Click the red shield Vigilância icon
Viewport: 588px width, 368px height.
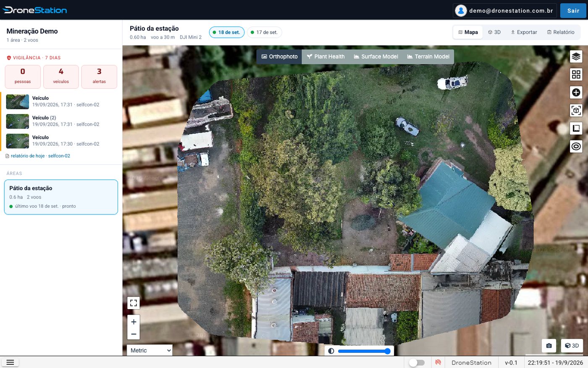coord(9,58)
